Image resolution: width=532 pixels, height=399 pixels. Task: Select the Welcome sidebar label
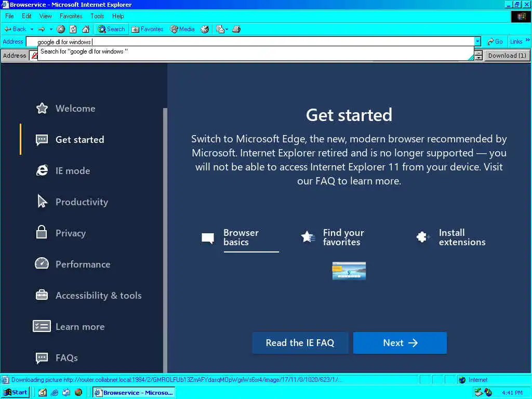tap(75, 109)
